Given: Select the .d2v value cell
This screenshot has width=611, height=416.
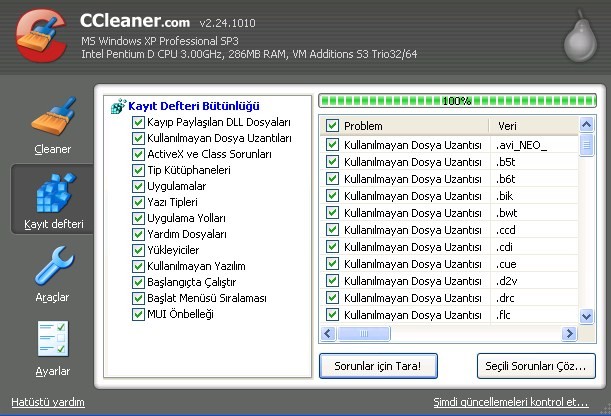Looking at the screenshot, I should click(x=507, y=281).
